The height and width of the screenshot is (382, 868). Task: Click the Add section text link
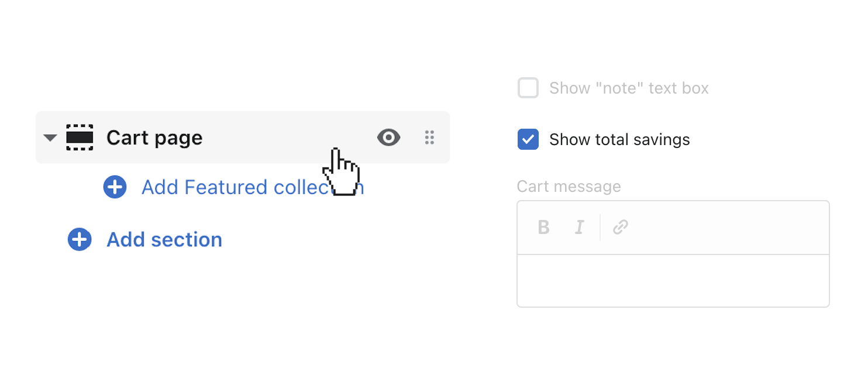coord(164,239)
